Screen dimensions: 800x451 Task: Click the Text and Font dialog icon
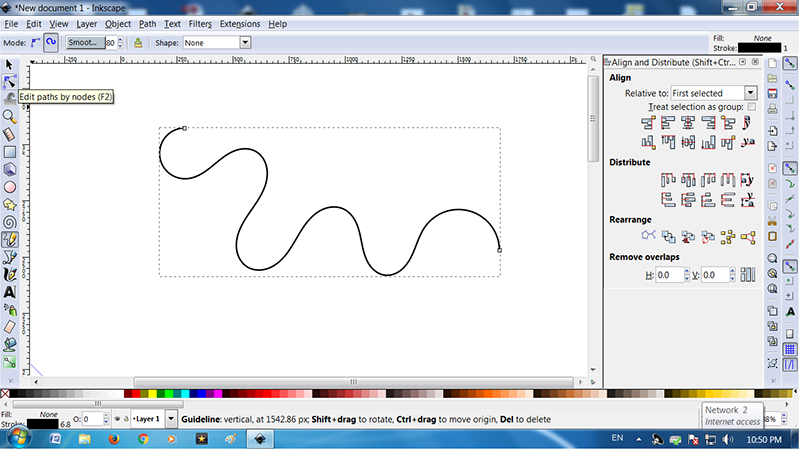click(x=790, y=312)
